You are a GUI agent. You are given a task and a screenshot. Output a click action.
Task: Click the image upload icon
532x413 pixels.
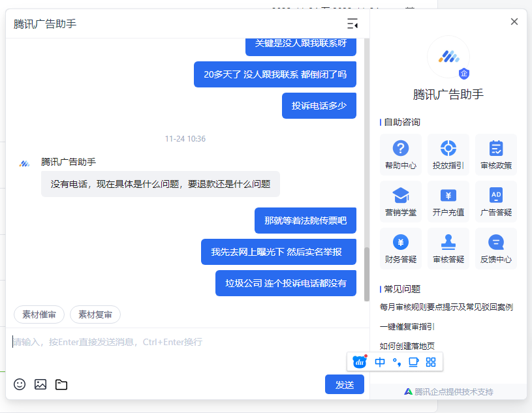[40, 384]
